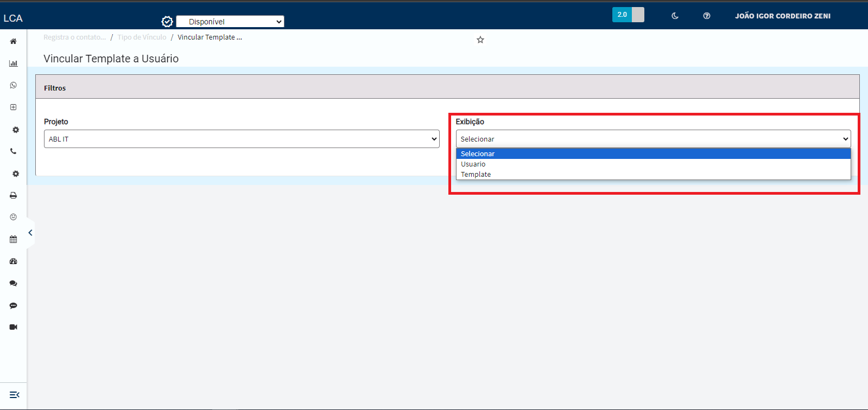Toggle the menu icon at sidebar bottom
The width and height of the screenshot is (868, 410).
click(15, 395)
